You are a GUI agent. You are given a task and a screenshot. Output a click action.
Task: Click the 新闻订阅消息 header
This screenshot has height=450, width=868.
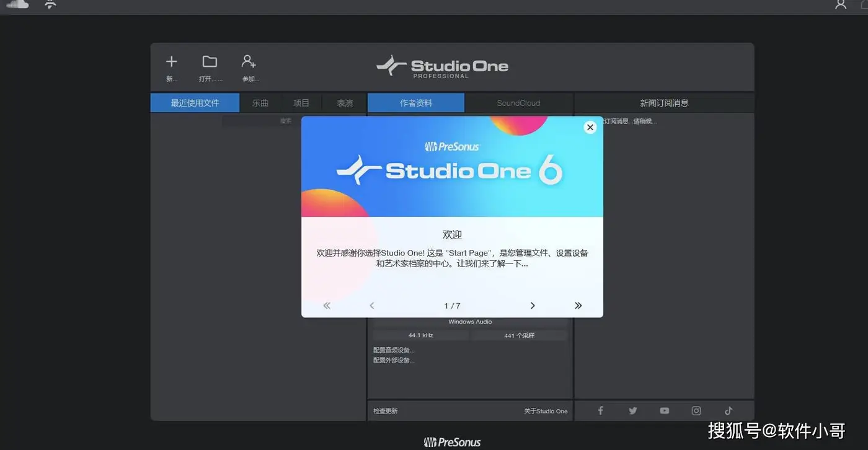click(x=664, y=103)
